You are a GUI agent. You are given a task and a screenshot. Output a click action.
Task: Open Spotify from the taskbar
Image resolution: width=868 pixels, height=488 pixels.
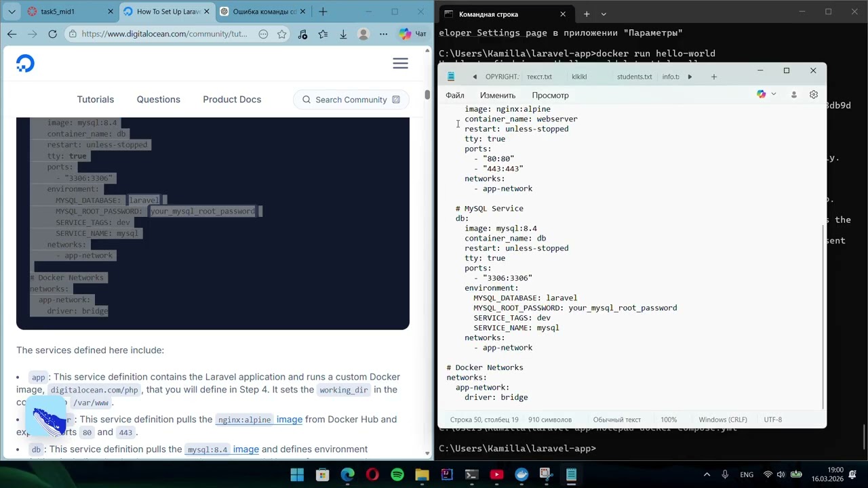397,474
